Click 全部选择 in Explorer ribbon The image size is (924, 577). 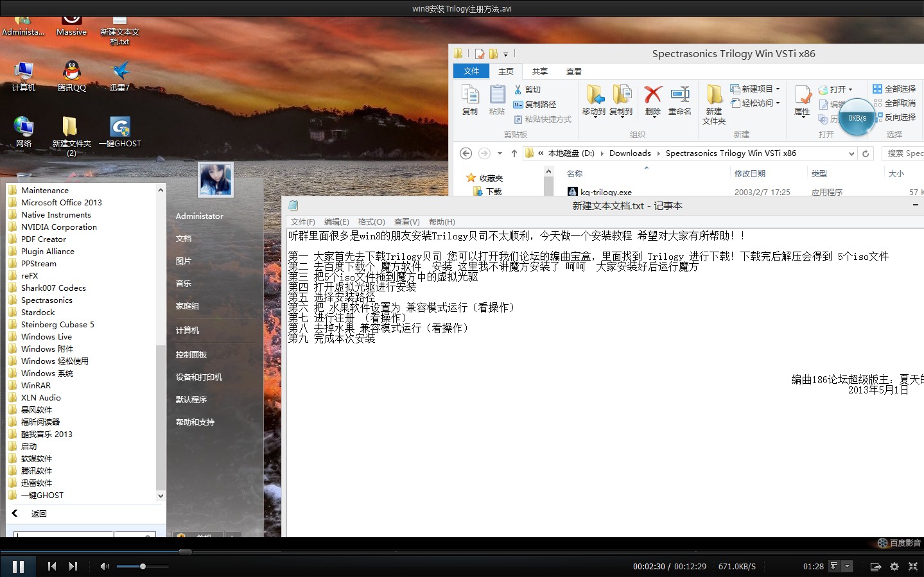click(894, 89)
